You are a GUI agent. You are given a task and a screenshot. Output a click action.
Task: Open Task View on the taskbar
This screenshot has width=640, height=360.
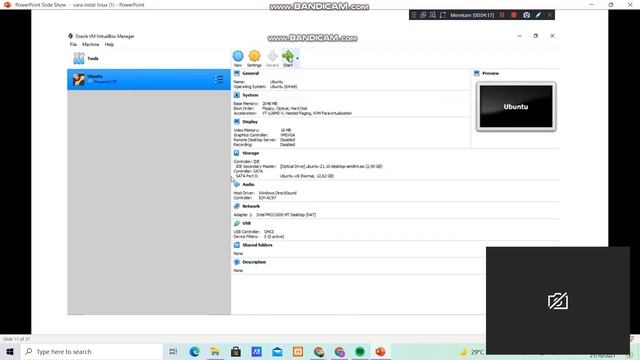(x=173, y=351)
